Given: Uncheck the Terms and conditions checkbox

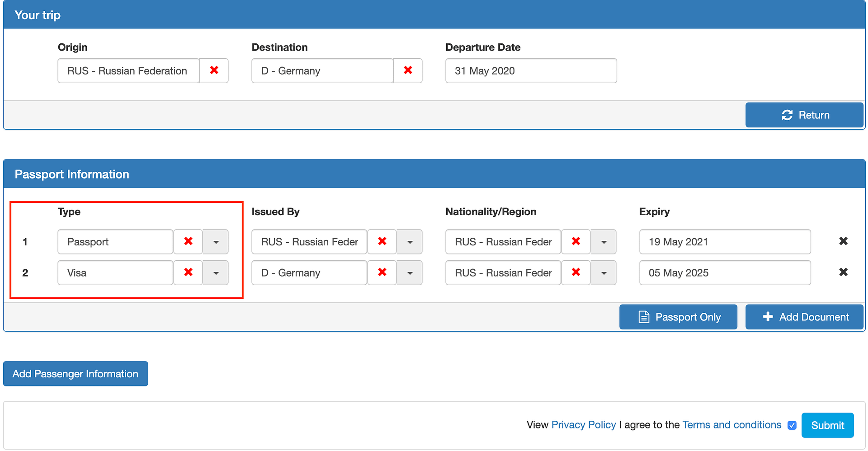Looking at the screenshot, I should (x=792, y=425).
